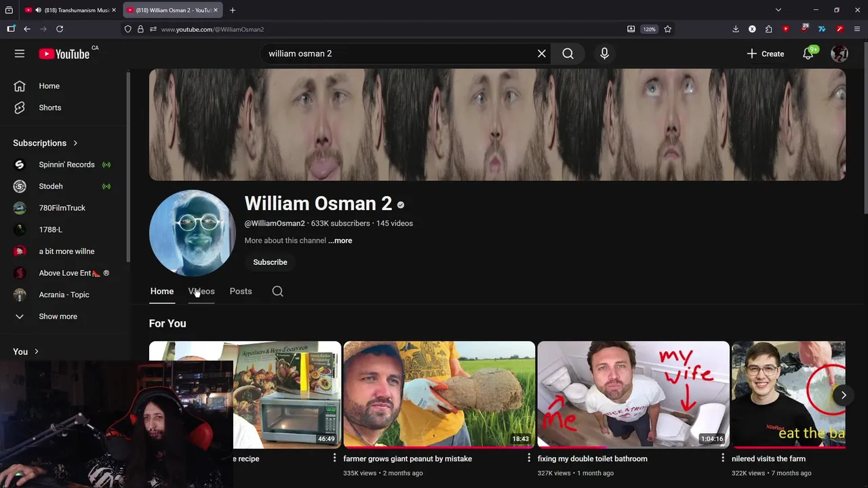868x488 pixels.
Task: Expand channel description with ...more
Action: (340, 241)
